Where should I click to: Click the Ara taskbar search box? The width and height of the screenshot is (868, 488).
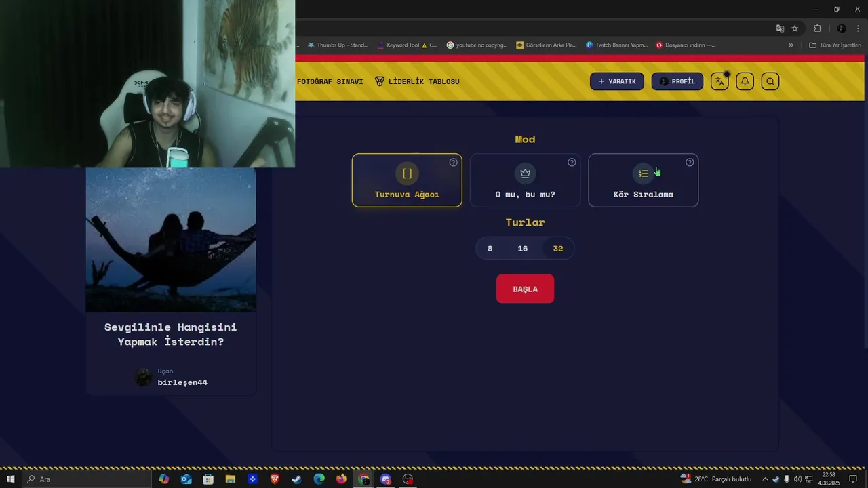[87, 479]
